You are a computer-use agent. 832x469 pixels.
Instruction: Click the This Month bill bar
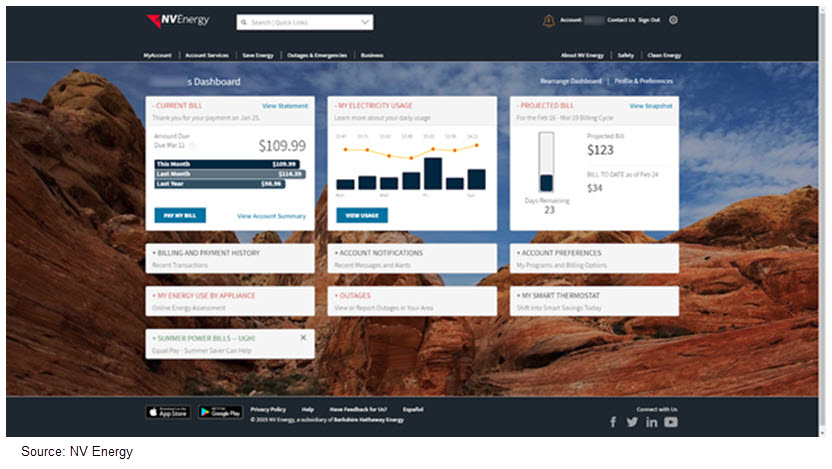coord(227,164)
